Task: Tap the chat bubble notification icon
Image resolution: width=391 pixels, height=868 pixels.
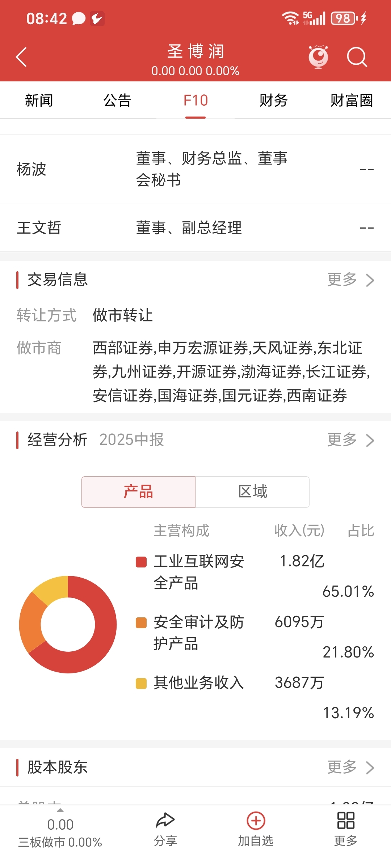Action: [79, 18]
